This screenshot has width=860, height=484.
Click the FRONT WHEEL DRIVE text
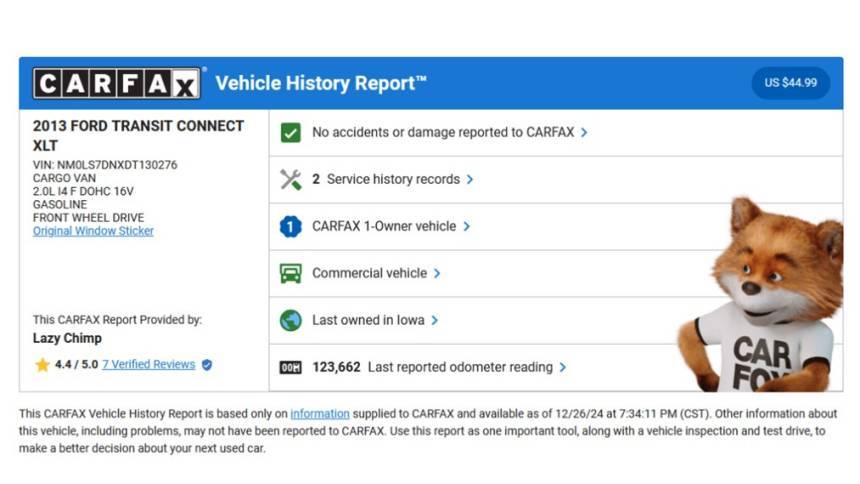pos(88,218)
